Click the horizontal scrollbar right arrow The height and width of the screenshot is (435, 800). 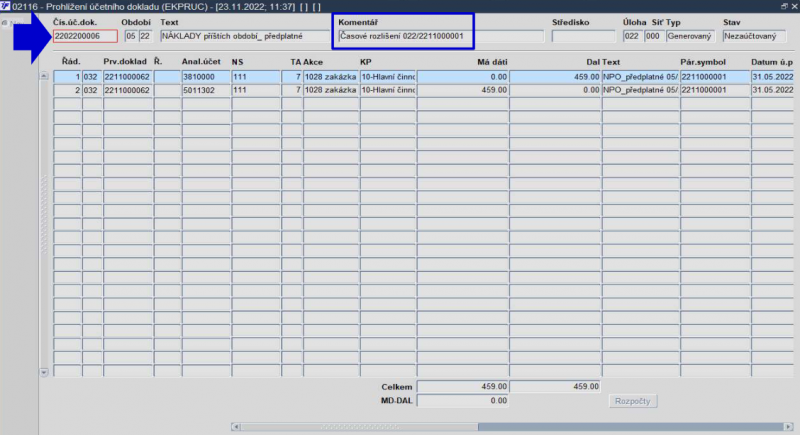[788, 426]
